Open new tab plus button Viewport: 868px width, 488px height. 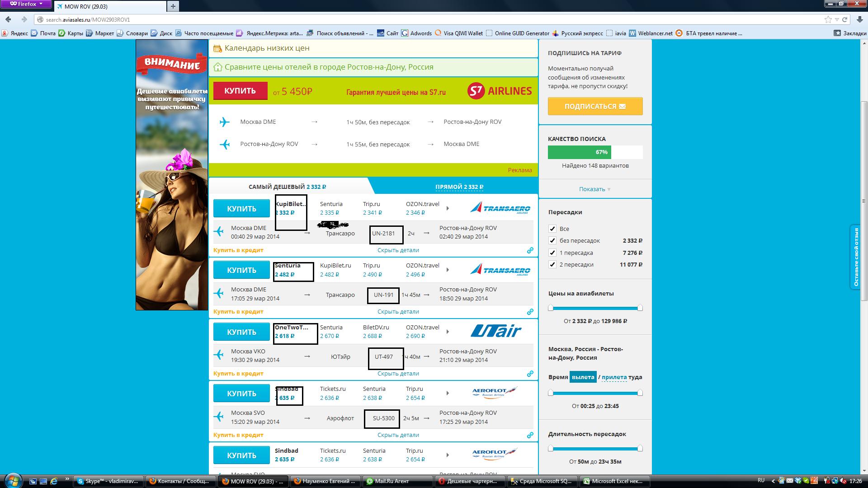[173, 6]
